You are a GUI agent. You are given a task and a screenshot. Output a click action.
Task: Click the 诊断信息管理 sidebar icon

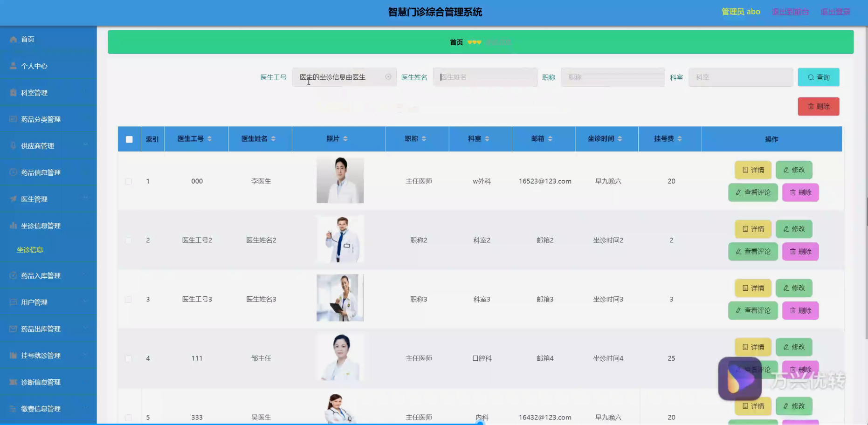pos(13,382)
